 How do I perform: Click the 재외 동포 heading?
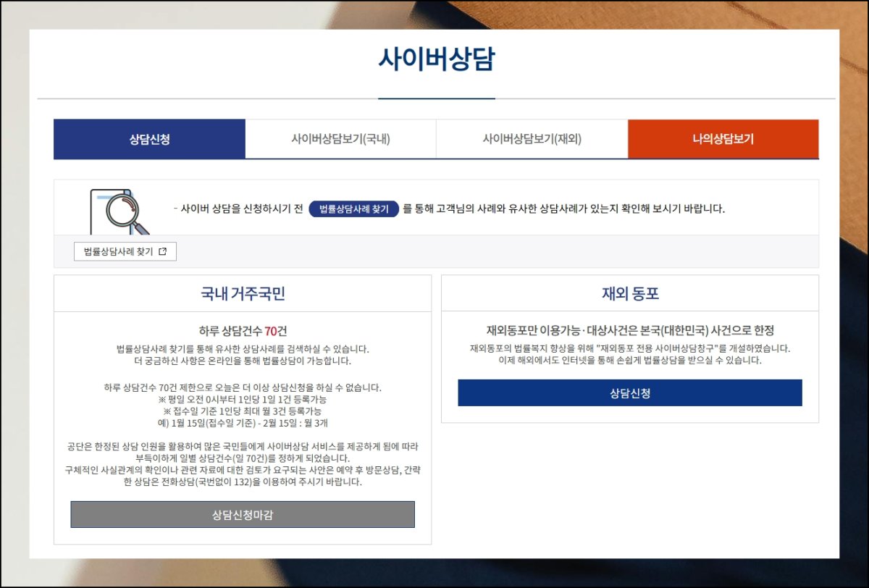[x=630, y=294]
